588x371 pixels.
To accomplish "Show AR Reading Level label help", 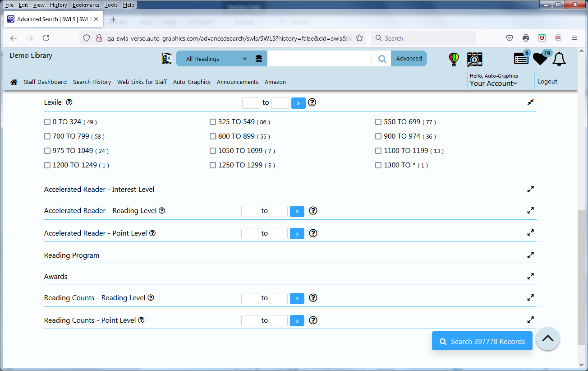I will point(162,210).
